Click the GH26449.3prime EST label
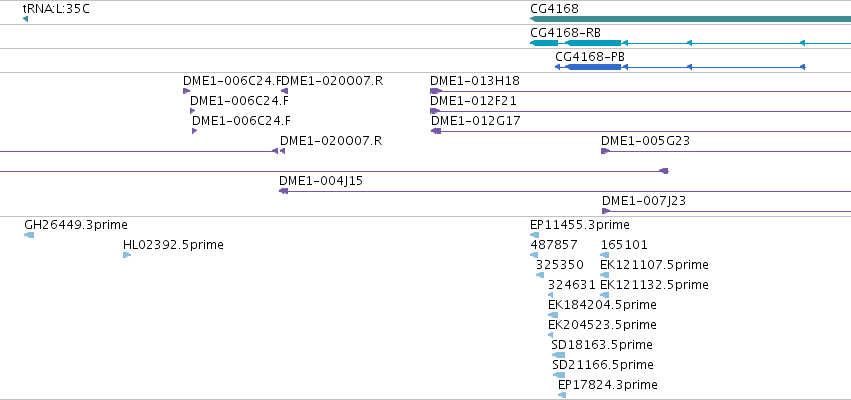Screen dimensions: 851x400 76,225
